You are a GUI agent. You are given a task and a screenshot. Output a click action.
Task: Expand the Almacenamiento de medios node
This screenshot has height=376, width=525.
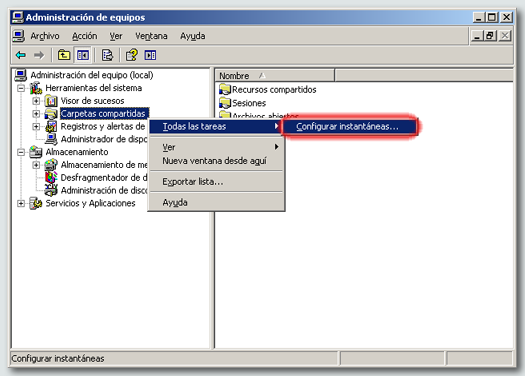[36, 165]
